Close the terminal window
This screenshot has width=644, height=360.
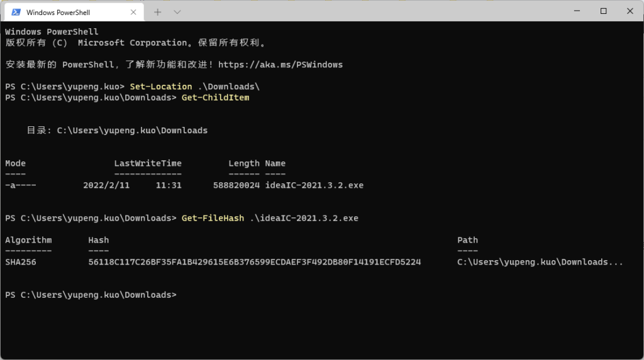point(630,11)
